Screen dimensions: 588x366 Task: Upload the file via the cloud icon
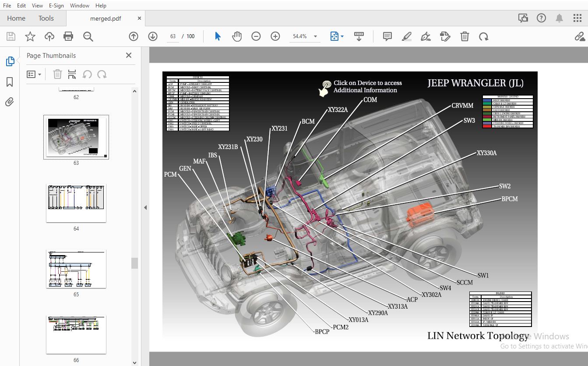tap(49, 36)
